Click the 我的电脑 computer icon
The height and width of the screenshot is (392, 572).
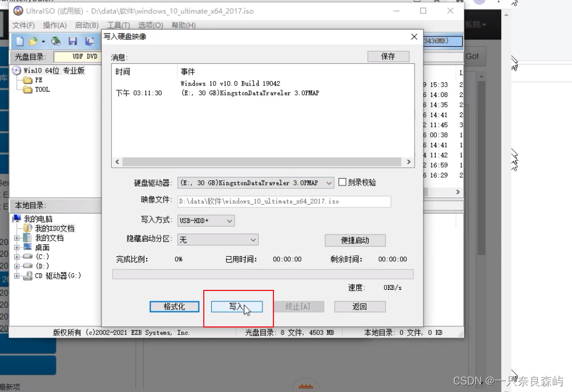point(17,219)
